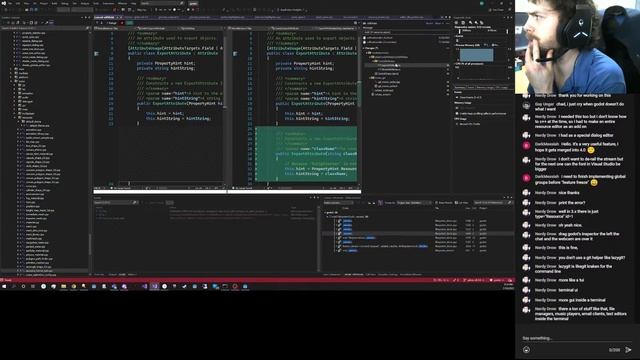The width and height of the screenshot is (640, 360).
Task: Zoom in on Diagnostic Tools timeline
Action: coord(471,23)
